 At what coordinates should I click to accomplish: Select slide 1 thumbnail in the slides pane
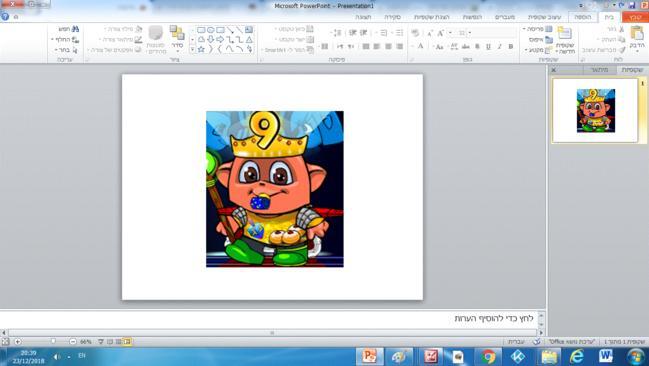pos(595,111)
